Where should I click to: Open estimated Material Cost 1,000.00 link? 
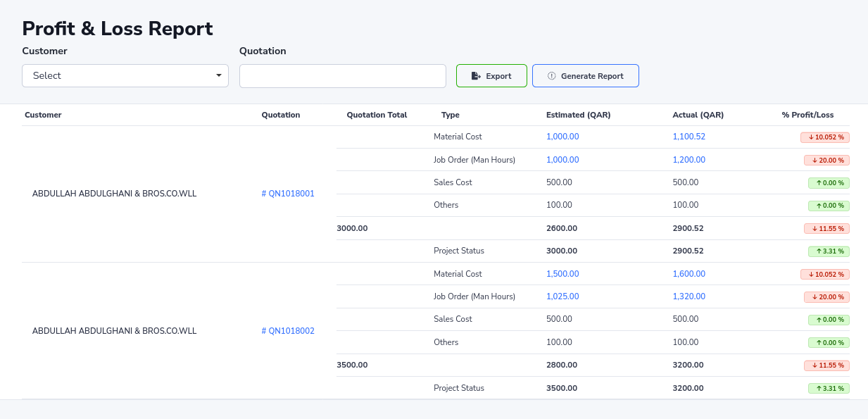click(562, 137)
